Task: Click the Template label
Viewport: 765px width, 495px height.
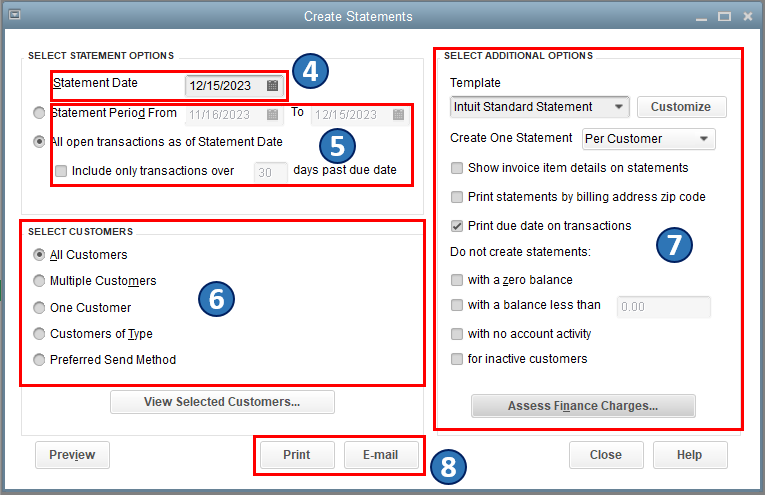Action: pos(475,83)
